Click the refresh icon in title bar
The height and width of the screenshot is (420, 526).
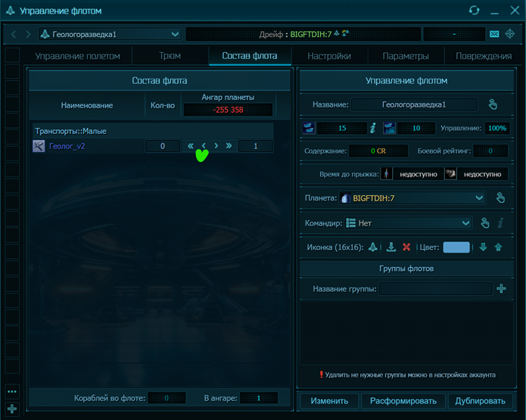coord(475,11)
